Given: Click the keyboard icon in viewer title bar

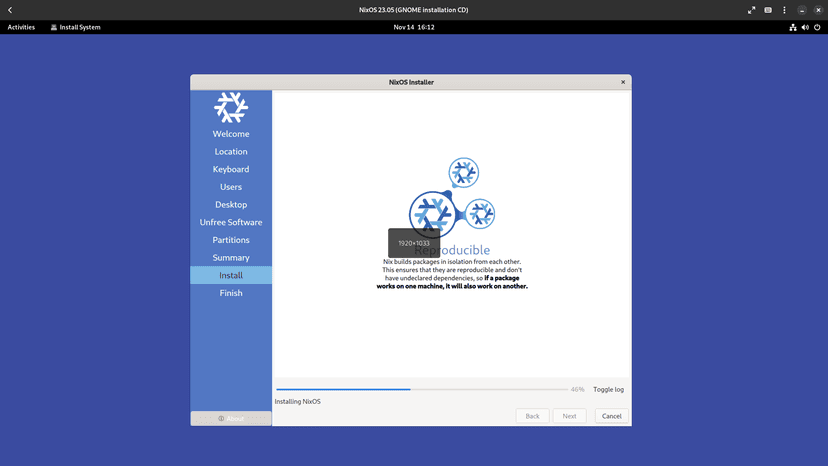Looking at the screenshot, I should tap(768, 10).
